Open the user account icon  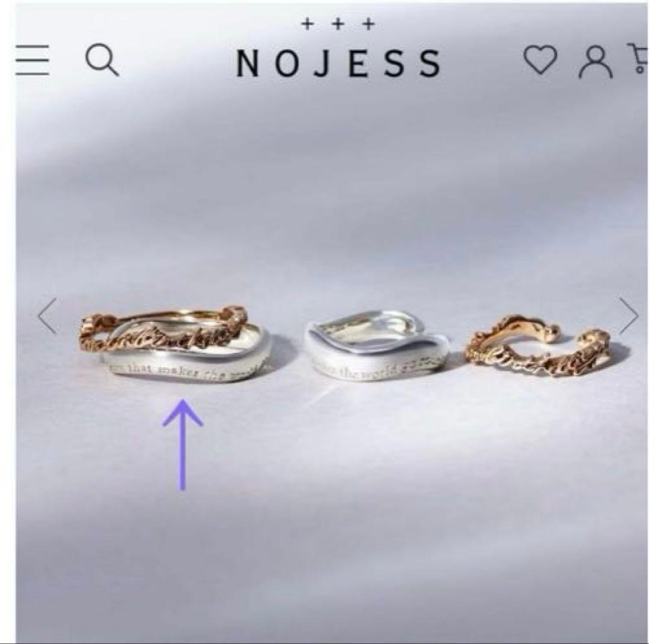(x=595, y=62)
